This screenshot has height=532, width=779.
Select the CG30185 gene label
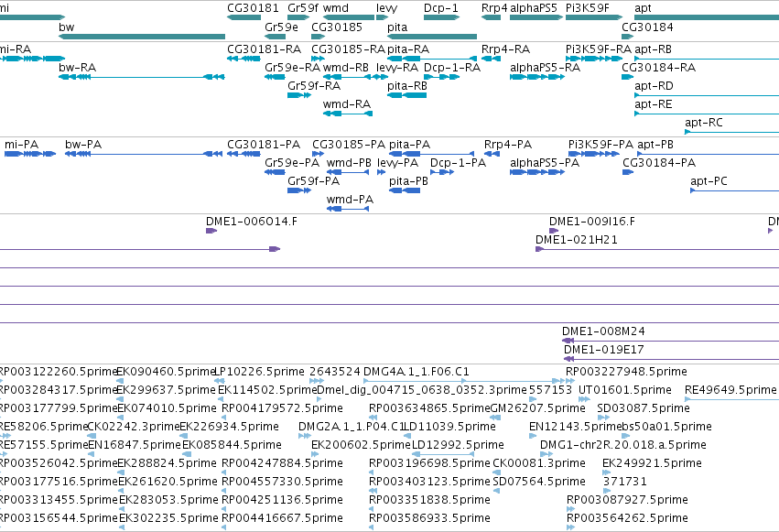click(x=337, y=27)
